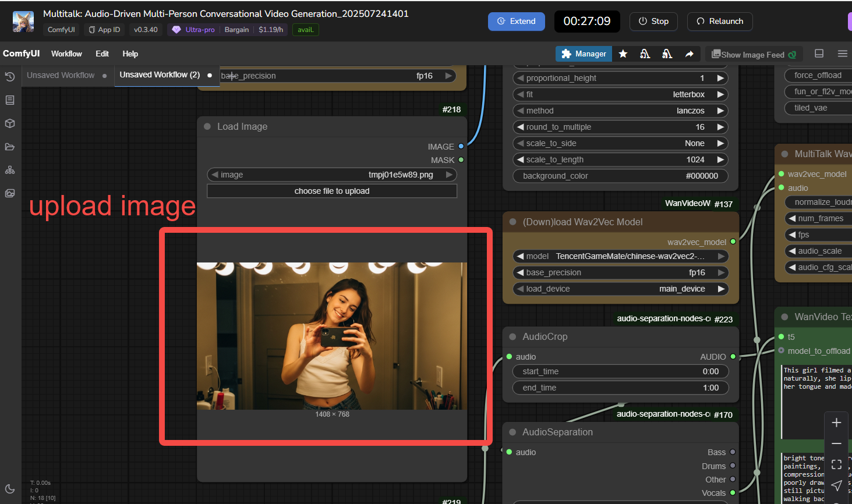
Task: Change load_device main_device next arrow
Action: 721,289
